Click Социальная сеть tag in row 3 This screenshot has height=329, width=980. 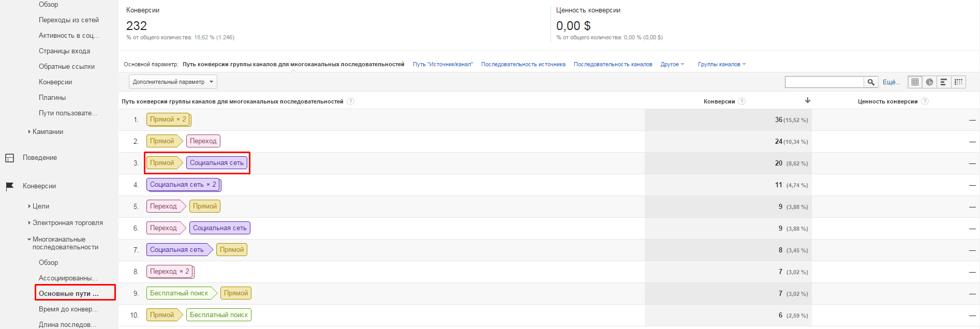tap(217, 163)
